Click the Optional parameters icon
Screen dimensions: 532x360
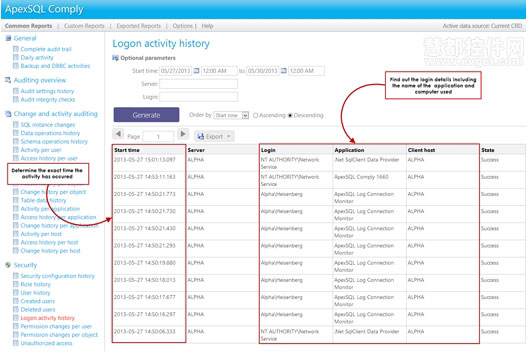115,58
